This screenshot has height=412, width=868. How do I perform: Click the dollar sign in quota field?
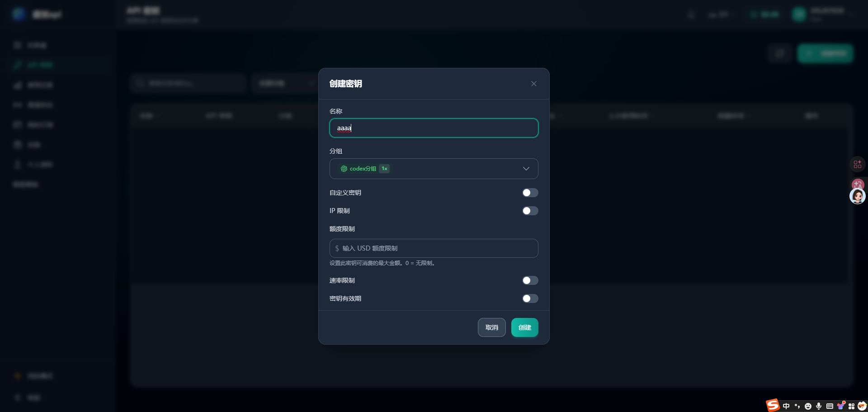337,248
